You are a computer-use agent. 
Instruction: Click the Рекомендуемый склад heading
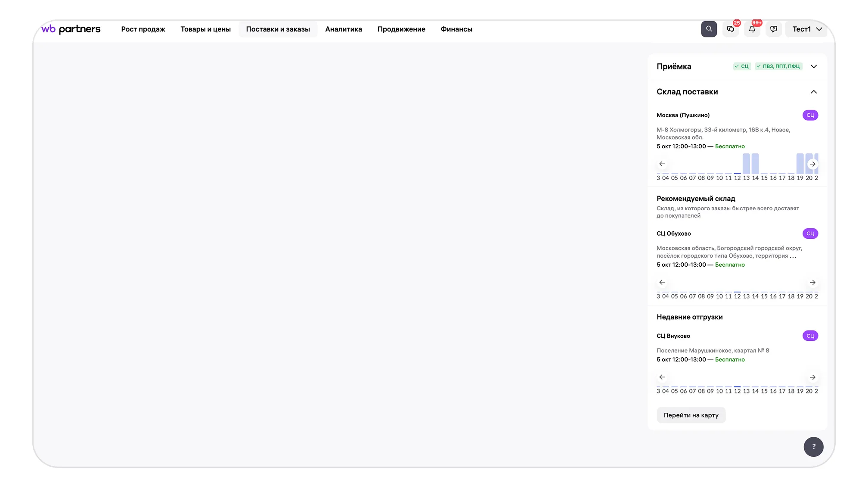pos(696,199)
